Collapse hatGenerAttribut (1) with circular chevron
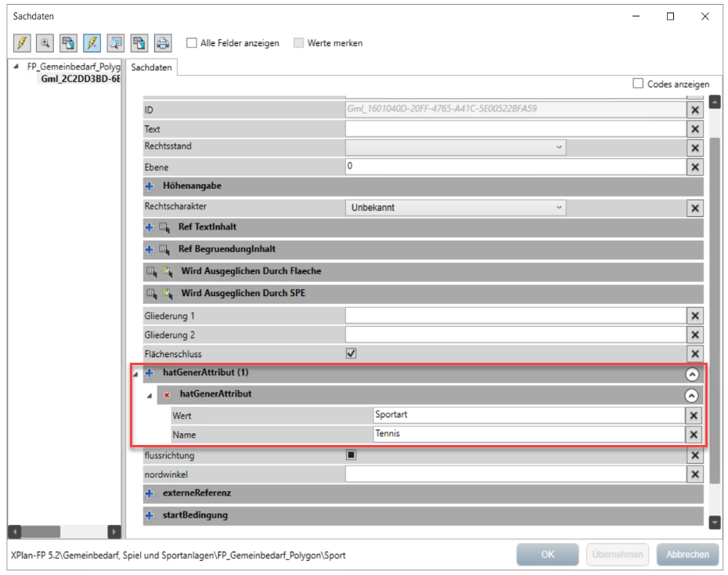This screenshot has height=575, width=728. pyautogui.click(x=692, y=374)
